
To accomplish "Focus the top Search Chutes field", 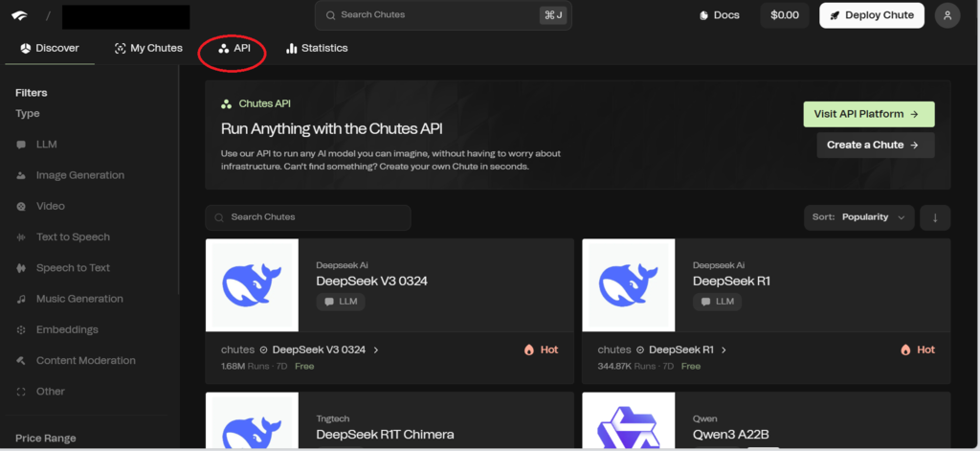I will 443,15.
